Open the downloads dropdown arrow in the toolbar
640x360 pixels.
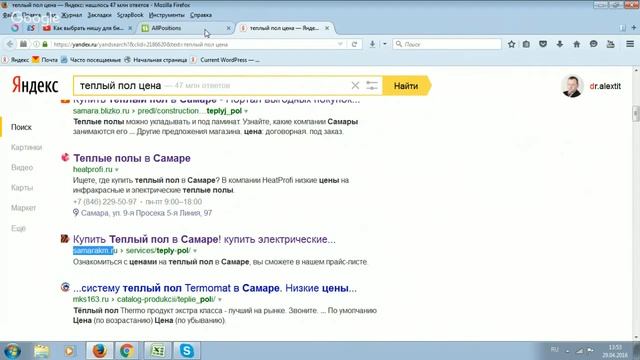point(384,44)
